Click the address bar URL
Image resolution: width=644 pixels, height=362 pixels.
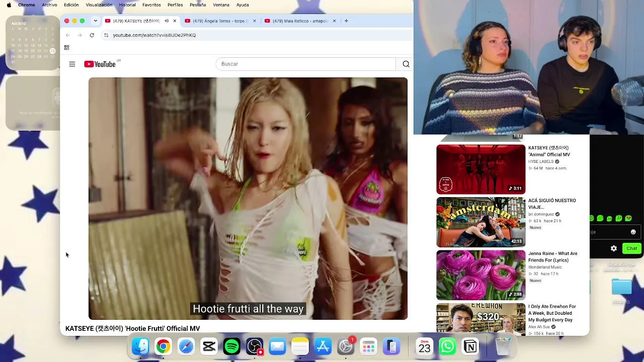pyautogui.click(x=154, y=35)
